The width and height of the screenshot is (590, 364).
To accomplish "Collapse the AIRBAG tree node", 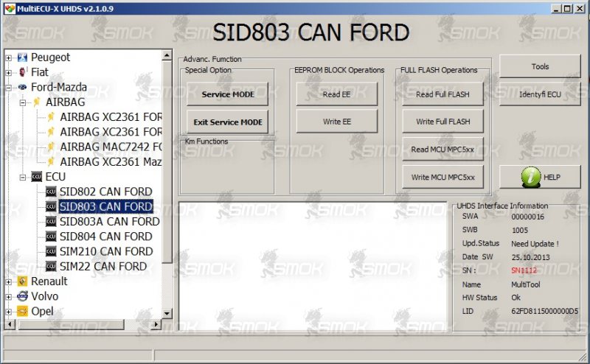I will click(x=23, y=102).
